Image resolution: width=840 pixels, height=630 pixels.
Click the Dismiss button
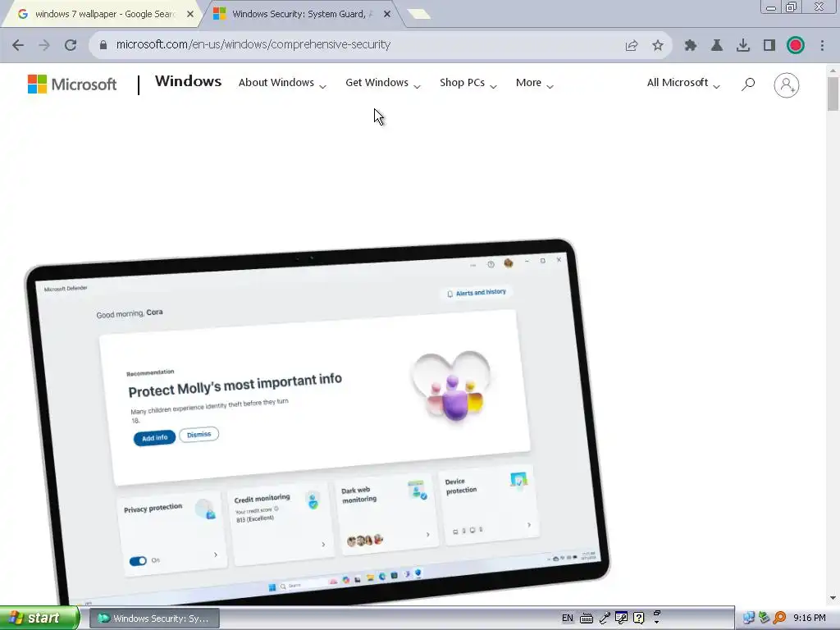[199, 435]
